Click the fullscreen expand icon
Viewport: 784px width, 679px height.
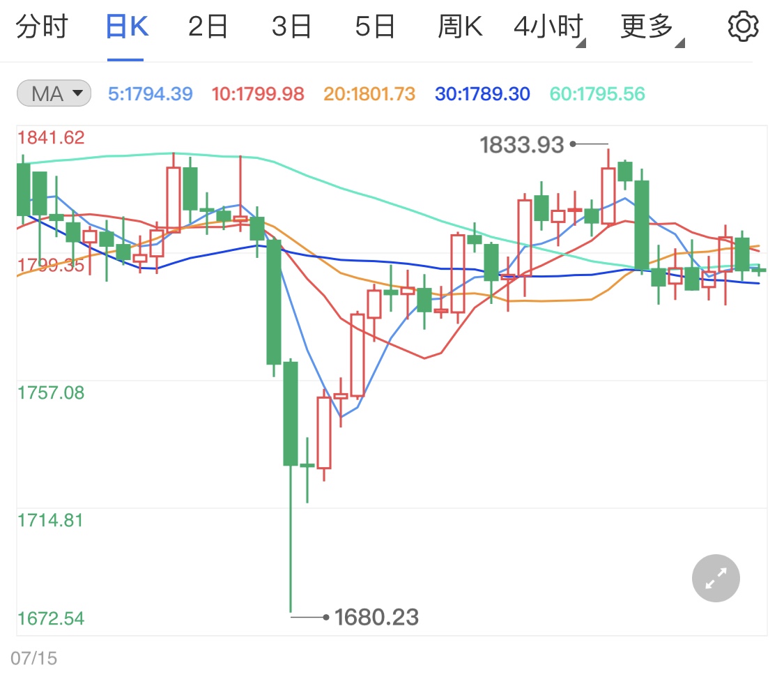716,578
